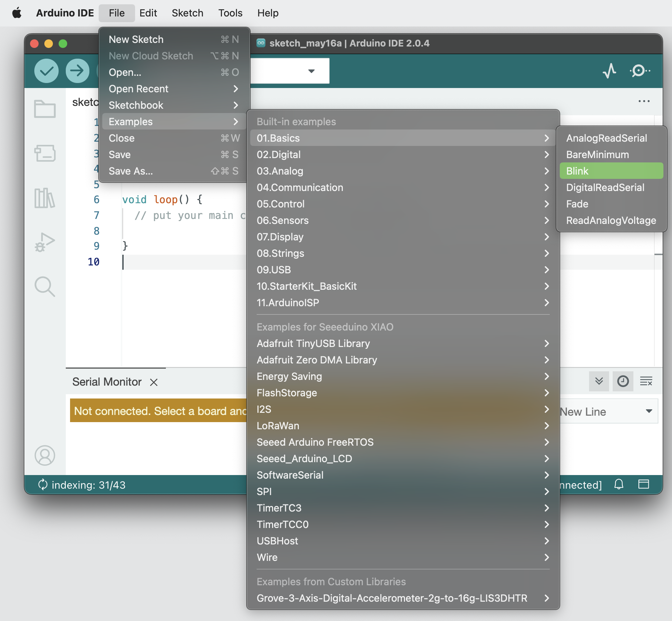Select the 05.Control examples entry
The image size is (672, 621).
(x=403, y=204)
